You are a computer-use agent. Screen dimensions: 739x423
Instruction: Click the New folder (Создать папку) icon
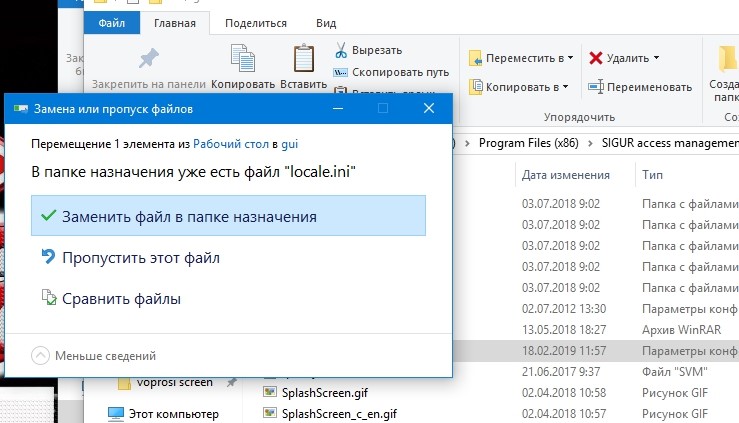(x=725, y=58)
